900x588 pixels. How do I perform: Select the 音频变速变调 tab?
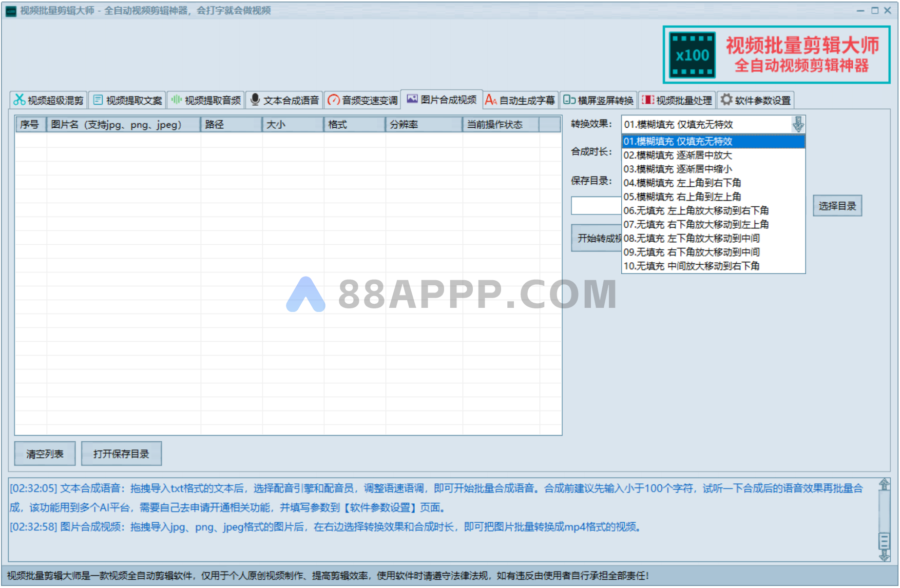(363, 100)
